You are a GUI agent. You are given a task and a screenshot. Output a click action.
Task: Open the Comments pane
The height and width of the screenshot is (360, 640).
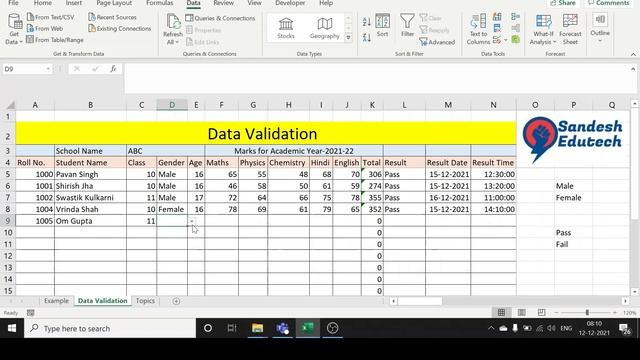point(609,3)
